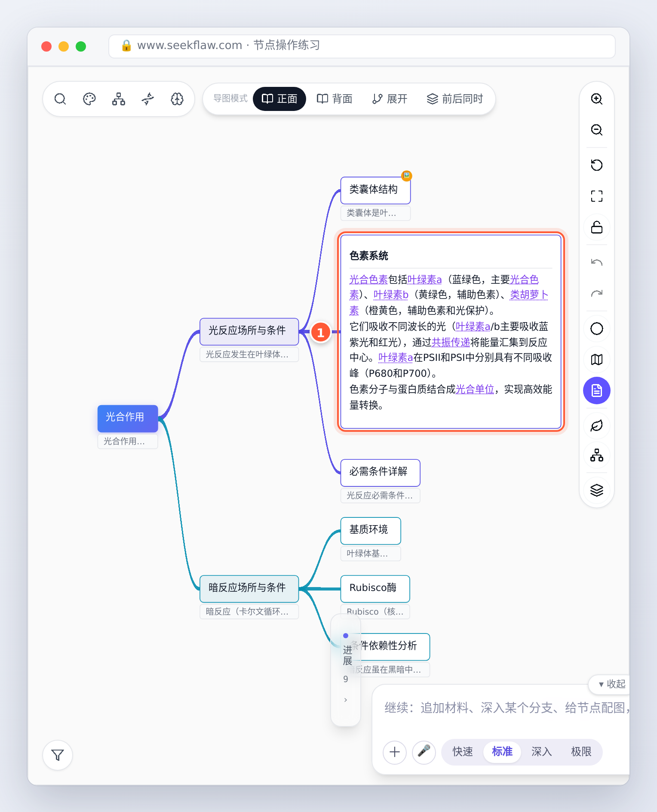The image size is (657, 812).
Task: Toggle the canvas lock icon
Action: click(x=597, y=227)
